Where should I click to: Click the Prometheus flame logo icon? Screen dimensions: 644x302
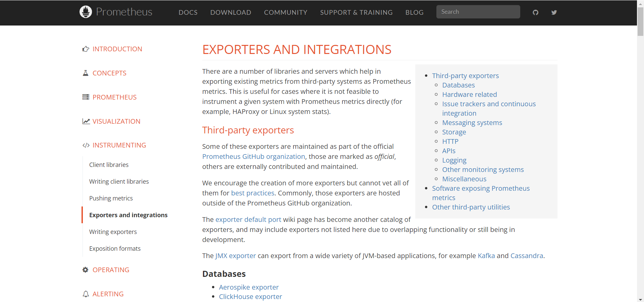click(86, 12)
